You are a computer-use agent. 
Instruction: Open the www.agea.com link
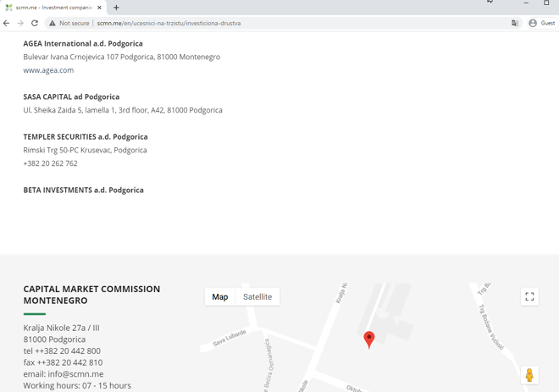click(x=48, y=70)
